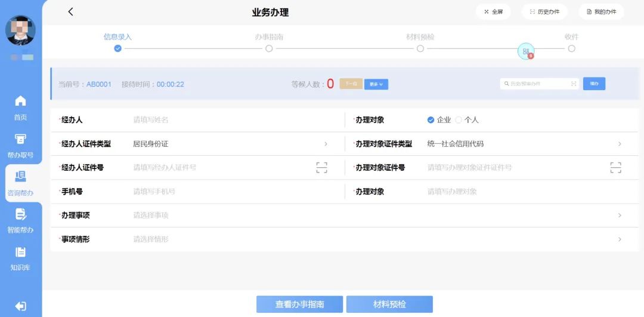Click scan icon for 办理对象证件号
644x317 pixels.
click(615, 168)
